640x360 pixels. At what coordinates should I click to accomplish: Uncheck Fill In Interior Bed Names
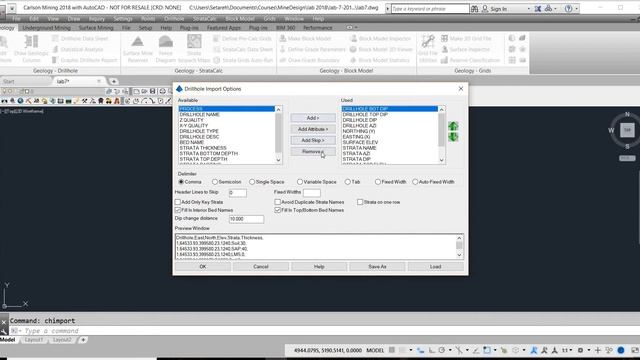coord(178,210)
